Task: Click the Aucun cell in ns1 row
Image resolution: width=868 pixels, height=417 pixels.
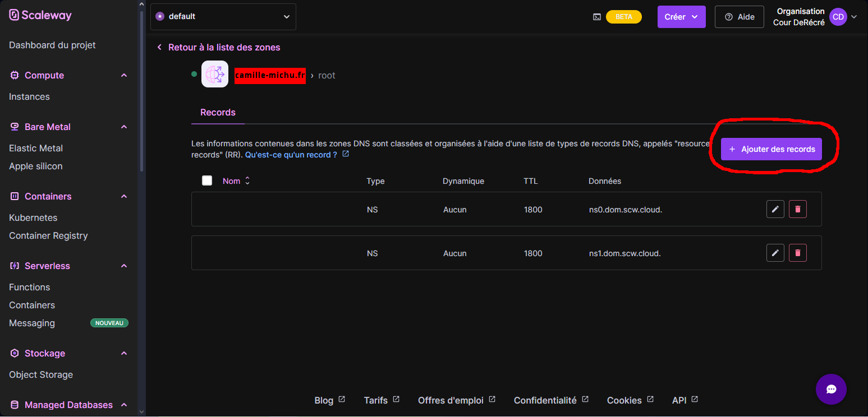Action: (454, 253)
